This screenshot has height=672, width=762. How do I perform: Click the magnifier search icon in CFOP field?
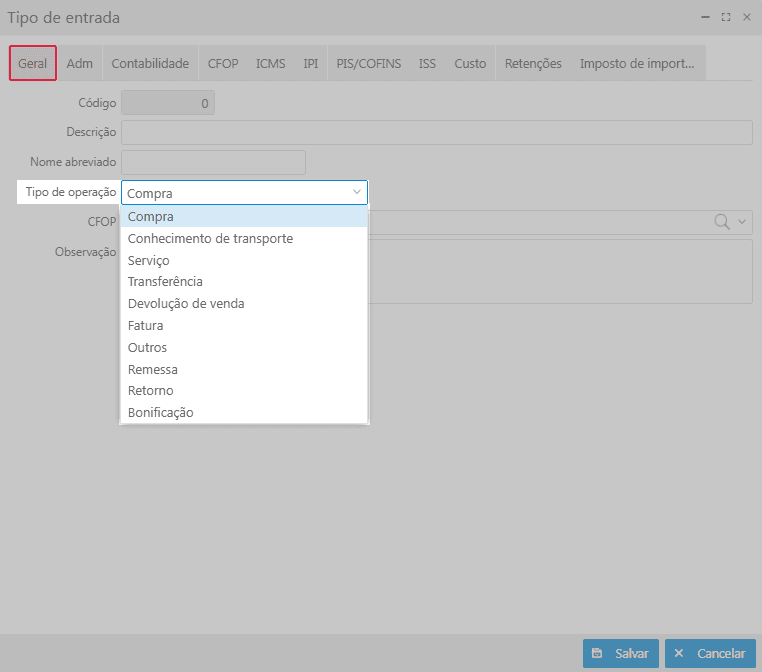[722, 222]
